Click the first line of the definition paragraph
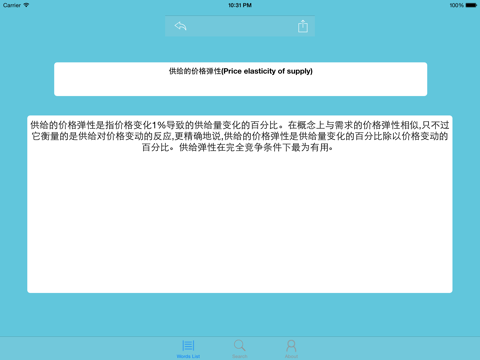The height and width of the screenshot is (360, 480). (240, 125)
